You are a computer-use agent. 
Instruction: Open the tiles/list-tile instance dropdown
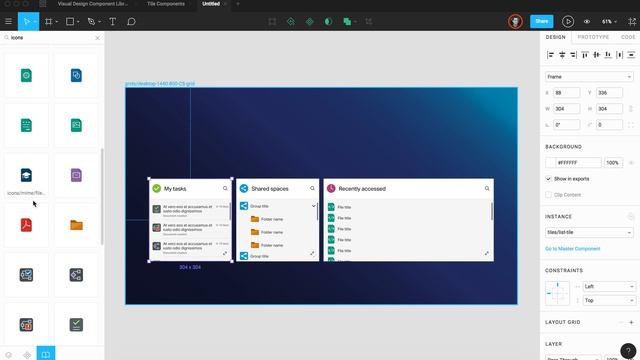[589, 232]
